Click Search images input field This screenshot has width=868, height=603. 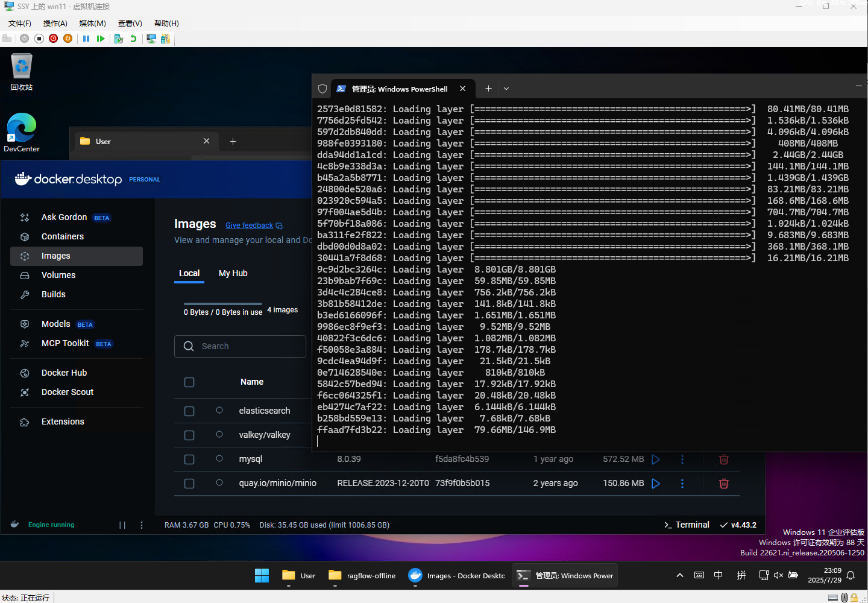click(x=240, y=346)
